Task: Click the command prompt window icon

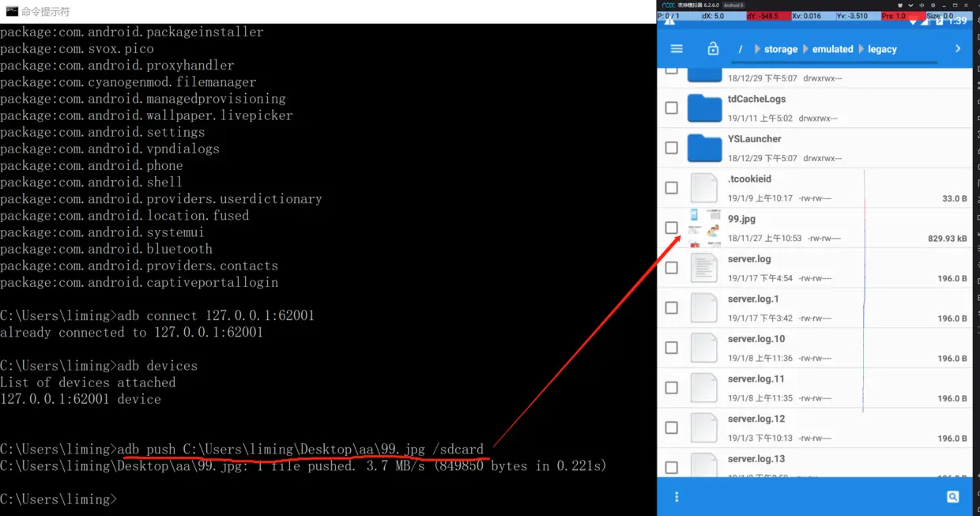Action: tap(12, 11)
